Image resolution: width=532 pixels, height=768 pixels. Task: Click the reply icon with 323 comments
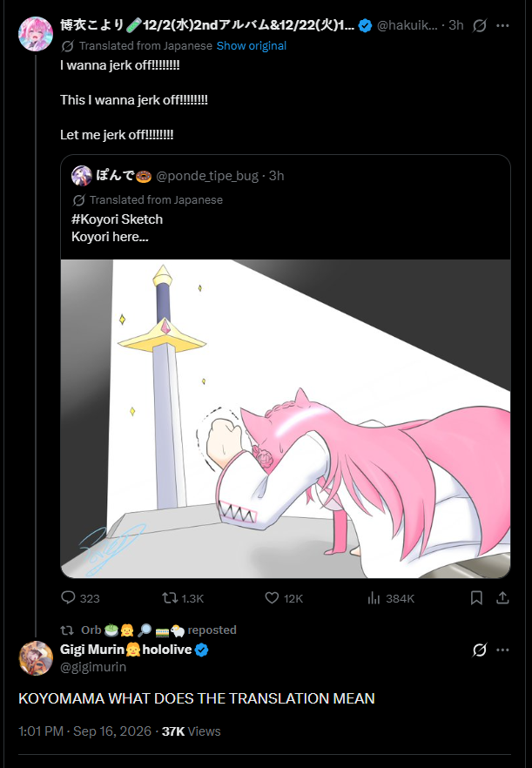[x=68, y=597]
